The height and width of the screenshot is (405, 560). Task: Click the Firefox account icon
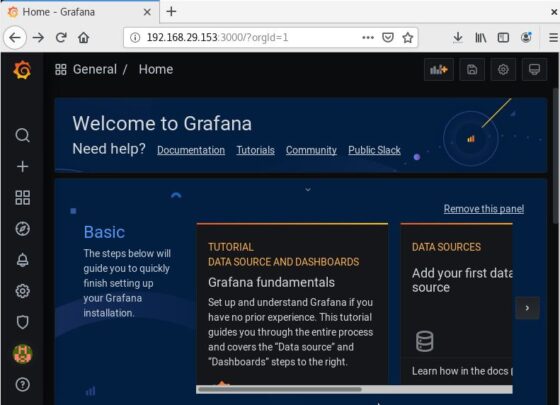click(x=526, y=38)
